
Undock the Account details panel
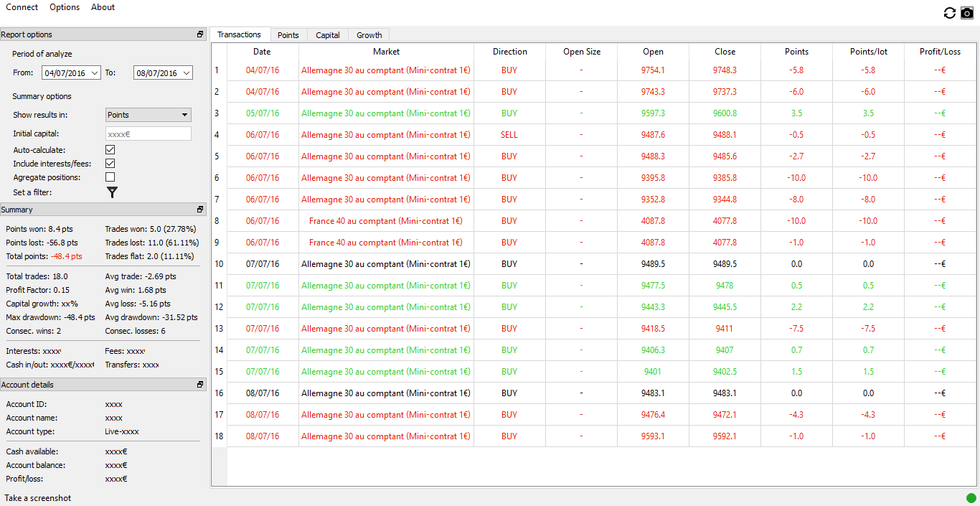[x=200, y=385]
